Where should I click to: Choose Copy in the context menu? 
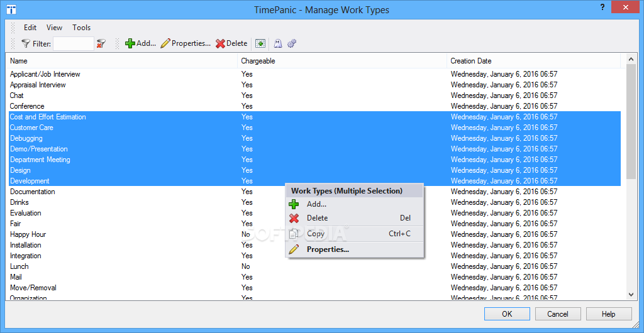(x=355, y=234)
